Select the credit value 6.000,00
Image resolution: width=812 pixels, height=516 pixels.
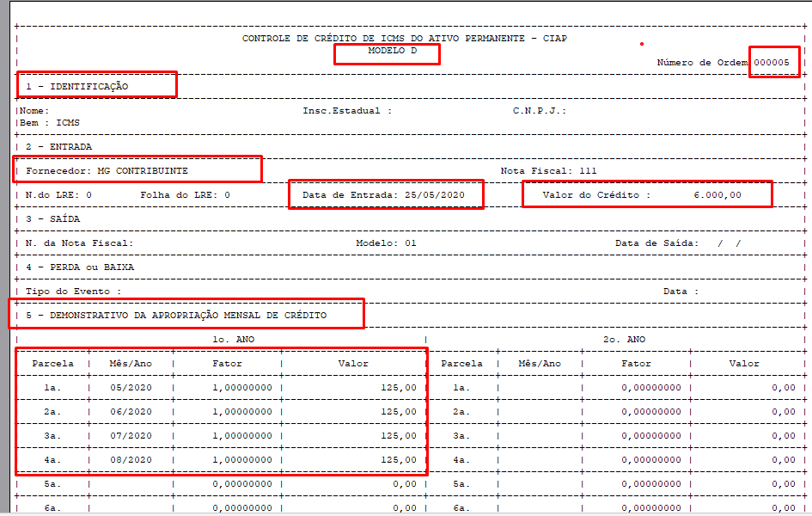click(717, 195)
